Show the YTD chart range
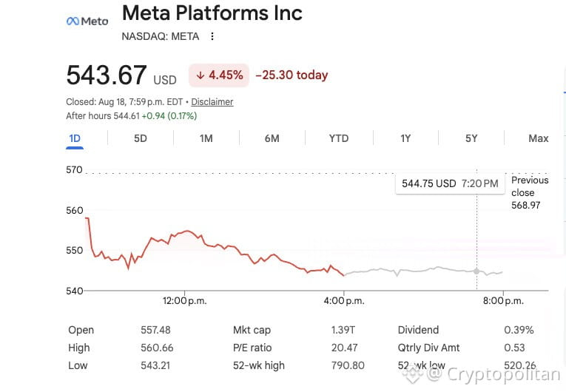The width and height of the screenshot is (566, 392). click(339, 138)
